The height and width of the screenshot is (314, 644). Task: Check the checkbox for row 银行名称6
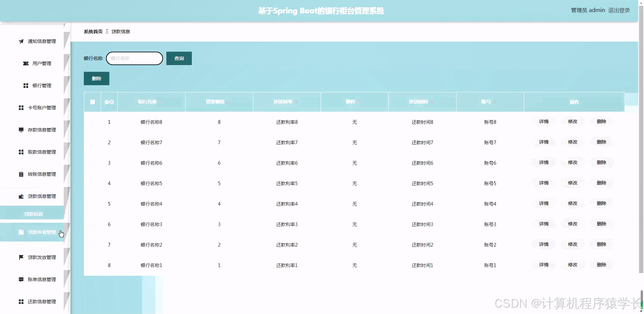93,163
